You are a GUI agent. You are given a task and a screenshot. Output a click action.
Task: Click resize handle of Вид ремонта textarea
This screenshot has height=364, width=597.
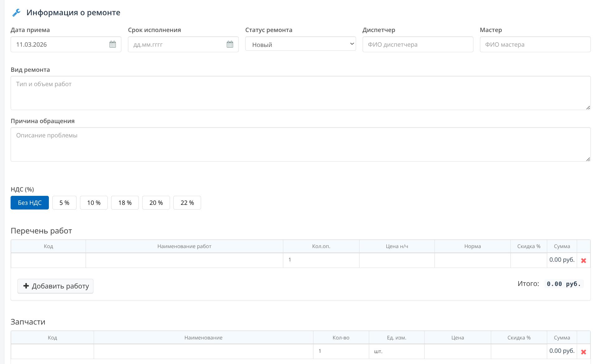588,108
